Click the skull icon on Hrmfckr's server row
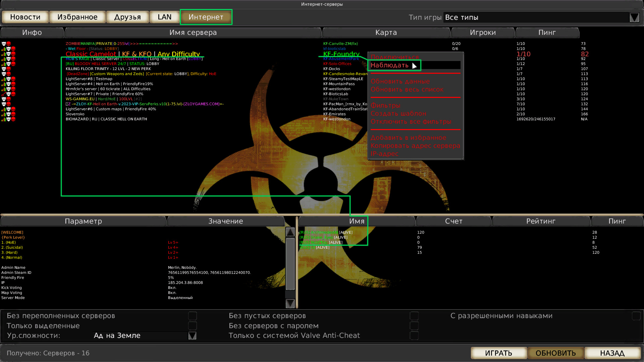This screenshot has height=362, width=644. (13, 89)
